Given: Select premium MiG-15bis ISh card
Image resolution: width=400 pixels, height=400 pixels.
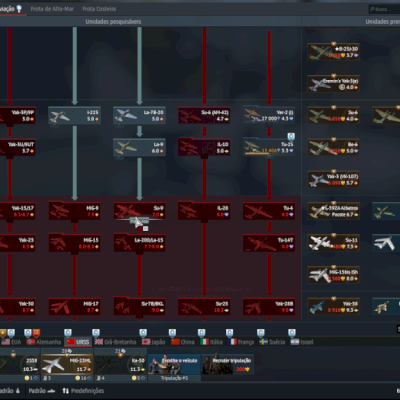Looking at the screenshot, I should pyautogui.click(x=334, y=275).
